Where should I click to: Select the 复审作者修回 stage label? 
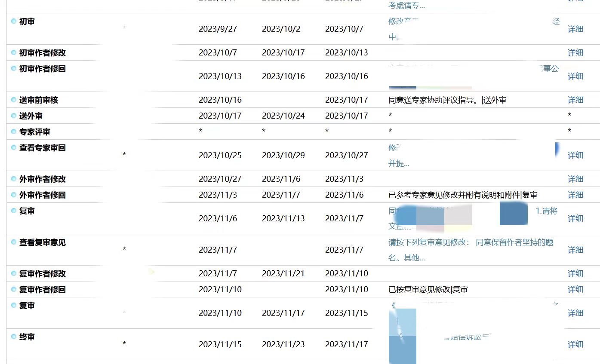click(x=42, y=289)
